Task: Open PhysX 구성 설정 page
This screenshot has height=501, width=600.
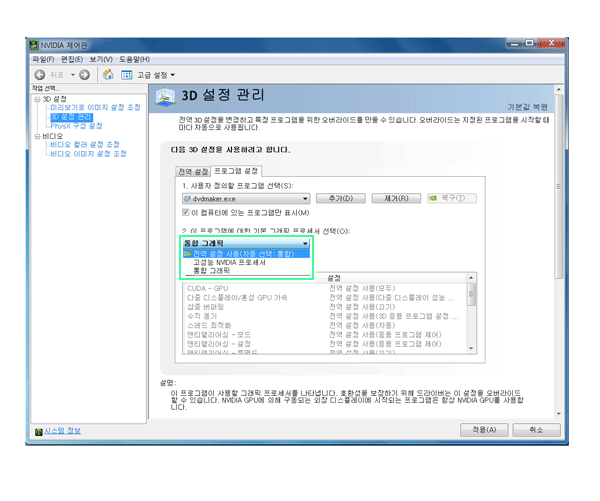Action: click(77, 126)
